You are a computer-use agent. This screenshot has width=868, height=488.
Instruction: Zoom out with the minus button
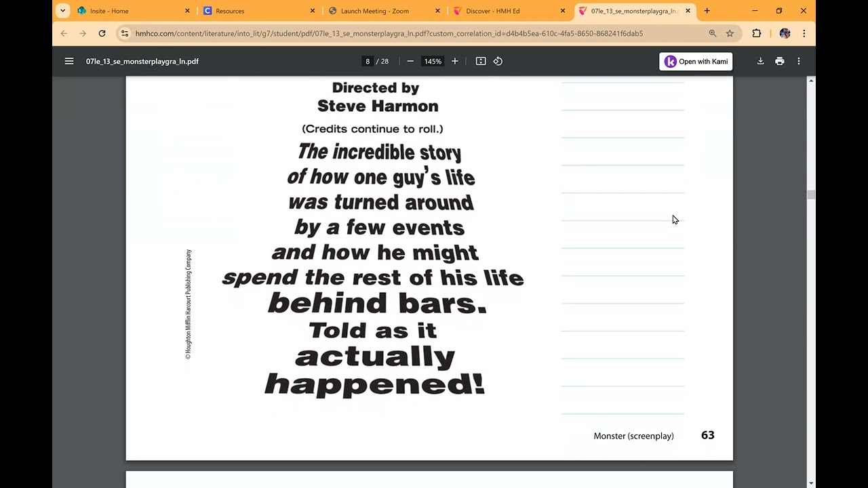(x=410, y=61)
